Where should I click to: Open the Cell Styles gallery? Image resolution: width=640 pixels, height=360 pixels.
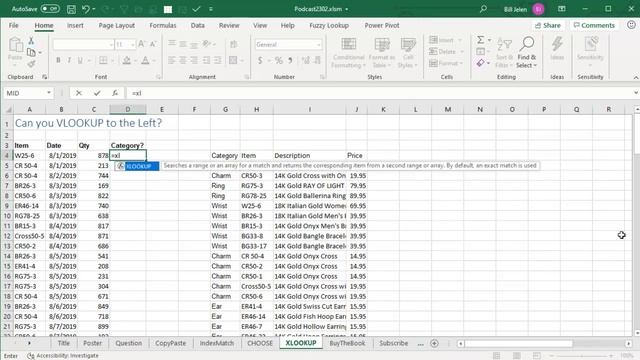[407, 53]
